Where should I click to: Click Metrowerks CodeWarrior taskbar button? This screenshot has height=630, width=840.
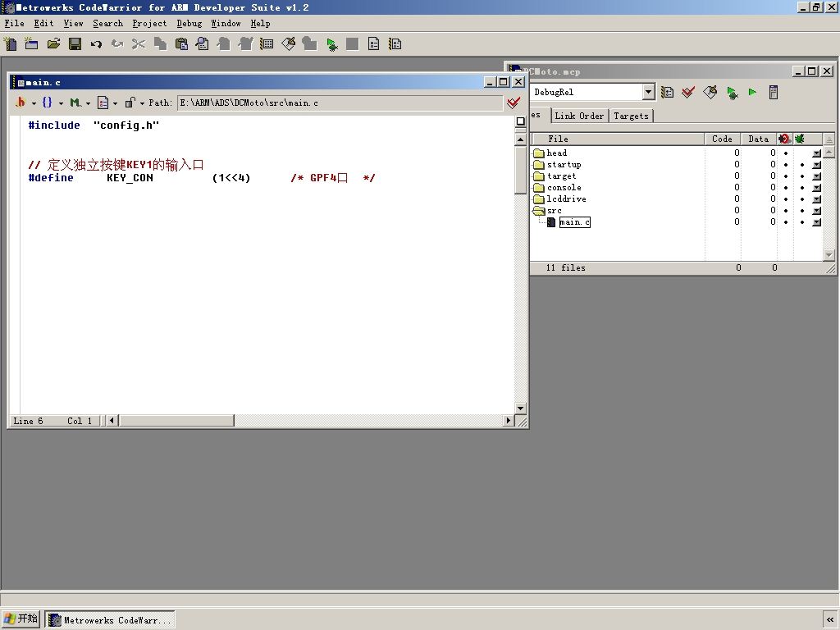pos(110,620)
